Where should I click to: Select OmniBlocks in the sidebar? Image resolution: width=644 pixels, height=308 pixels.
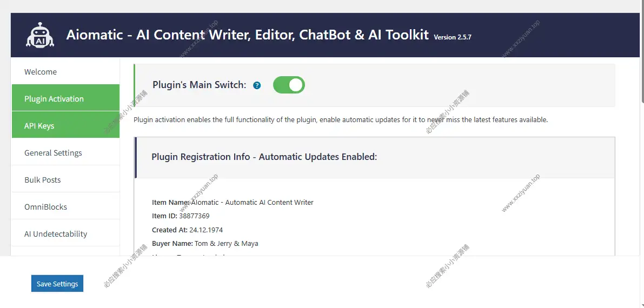click(x=46, y=207)
